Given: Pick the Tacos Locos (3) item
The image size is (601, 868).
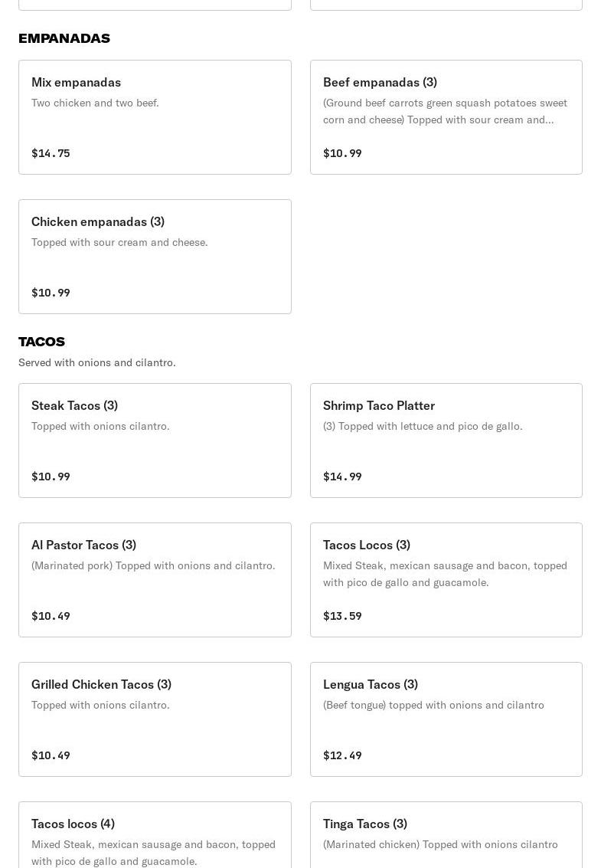Looking at the screenshot, I should [x=446, y=579].
